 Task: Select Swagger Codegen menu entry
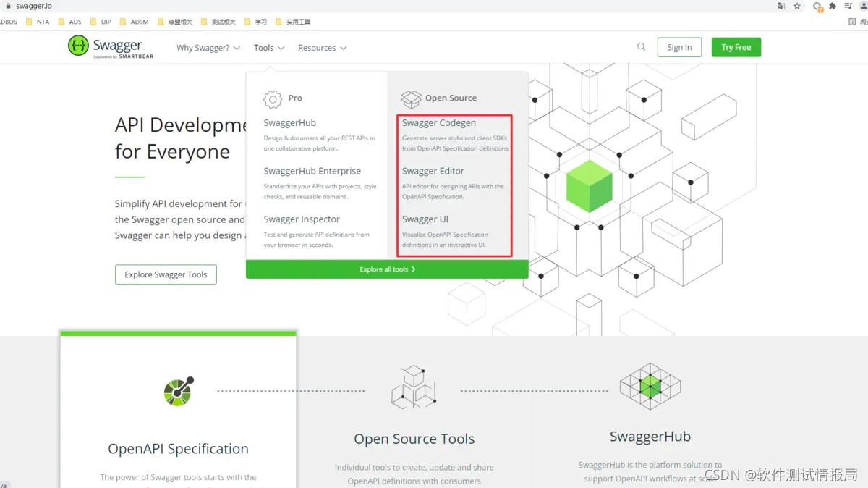[439, 123]
